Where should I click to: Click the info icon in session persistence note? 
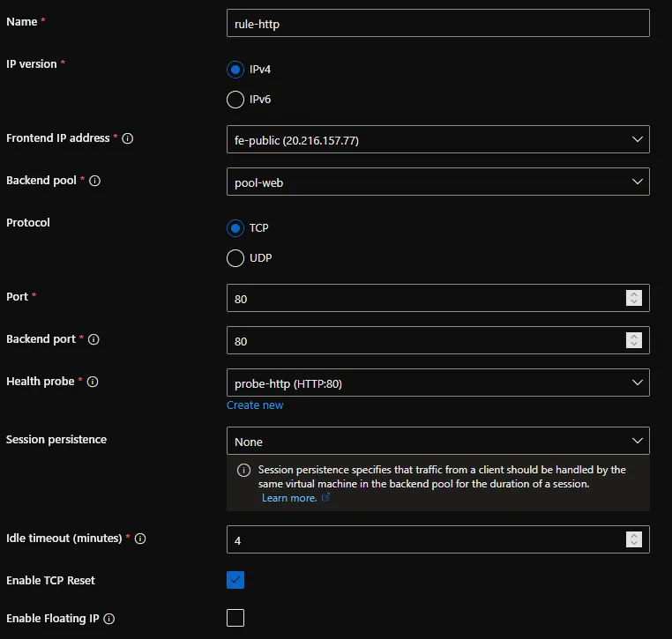point(244,470)
